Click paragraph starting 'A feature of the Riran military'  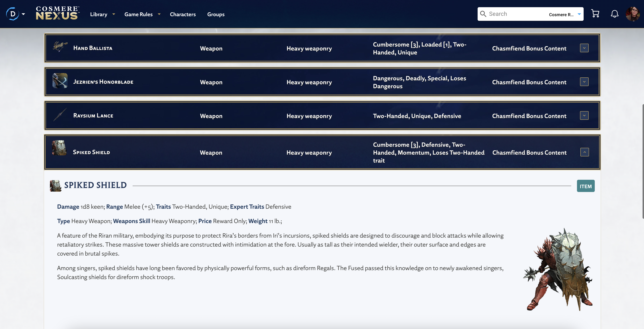point(280,245)
